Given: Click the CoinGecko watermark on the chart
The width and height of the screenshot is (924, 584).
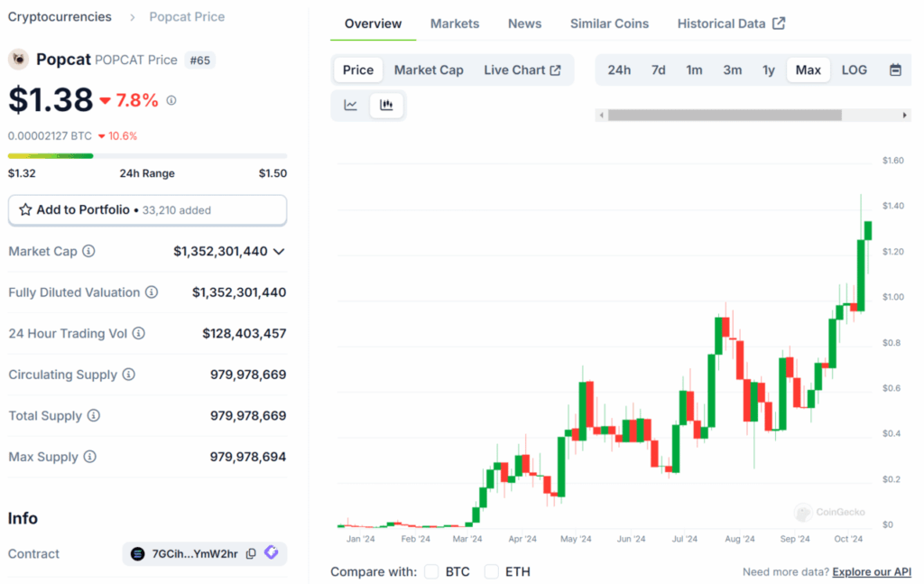Looking at the screenshot, I should (x=829, y=512).
